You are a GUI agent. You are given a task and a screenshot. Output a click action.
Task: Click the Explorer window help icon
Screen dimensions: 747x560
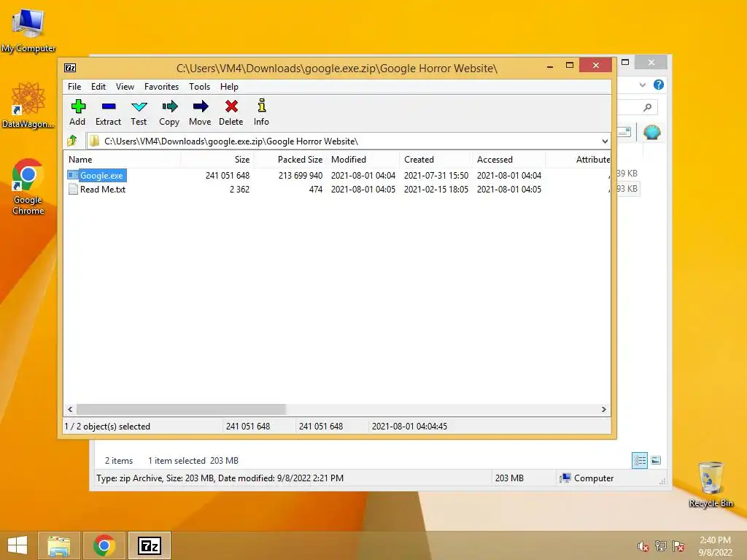click(659, 85)
